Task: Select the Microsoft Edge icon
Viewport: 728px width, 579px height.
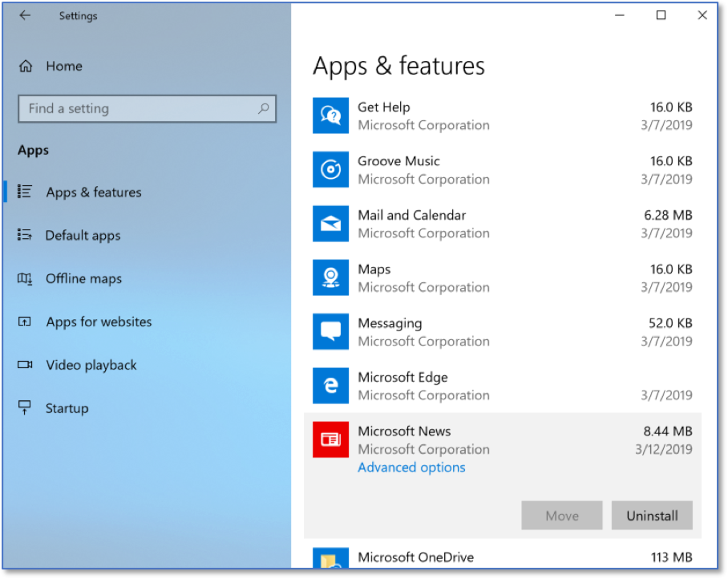Action: point(330,386)
